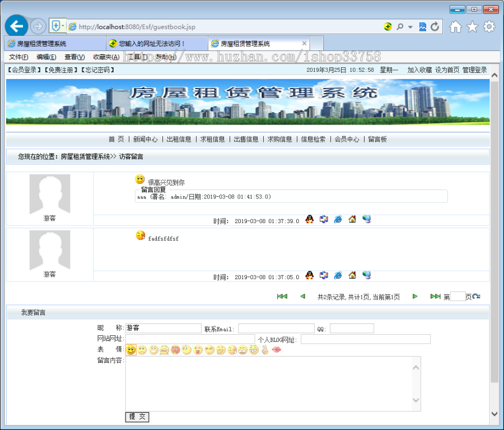Click the globe icon under the second guest message
Screen dimensions: 504x430
click(x=366, y=275)
